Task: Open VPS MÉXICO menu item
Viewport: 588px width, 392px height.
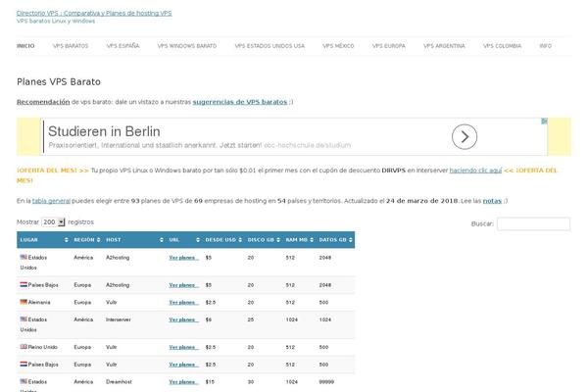Action: [x=338, y=46]
